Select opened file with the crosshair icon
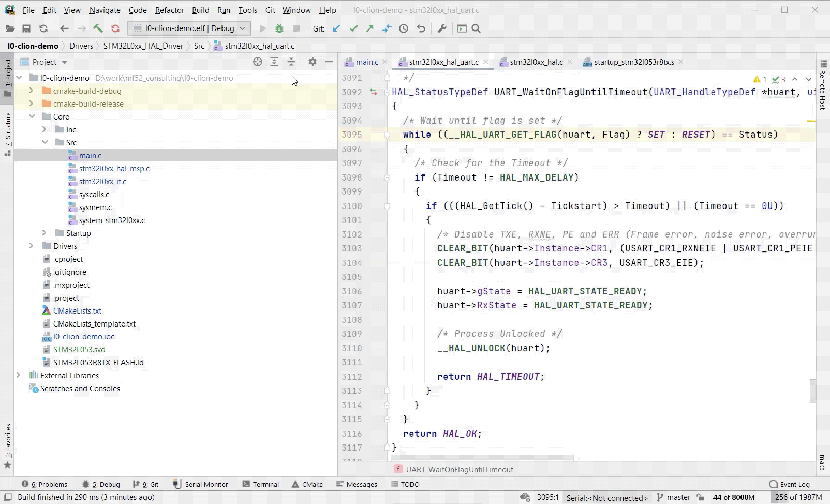 258,62
